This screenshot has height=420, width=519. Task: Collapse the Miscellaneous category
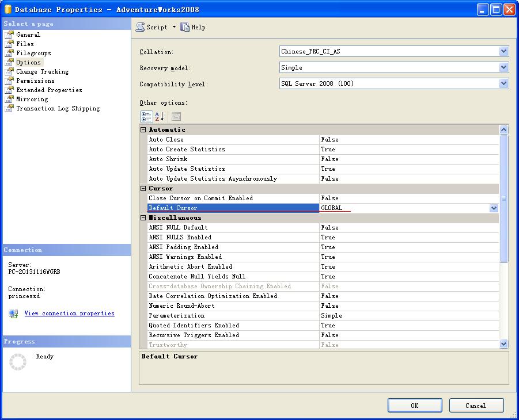point(143,218)
